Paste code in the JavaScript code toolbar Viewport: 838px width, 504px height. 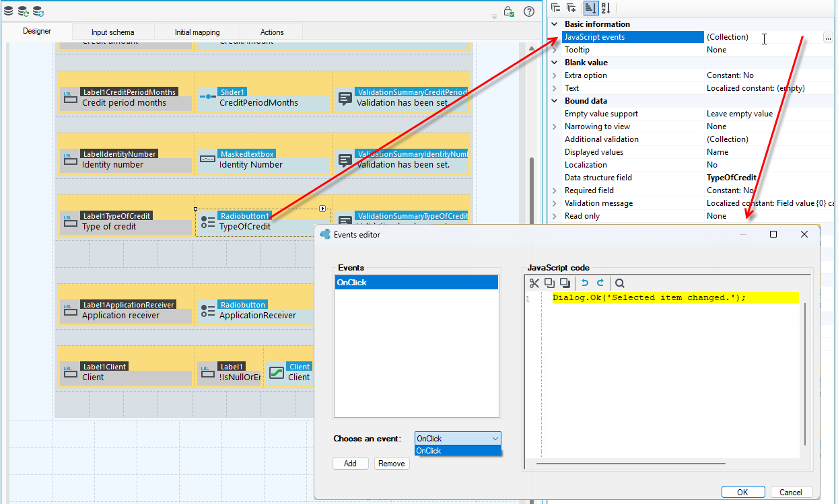click(x=565, y=283)
